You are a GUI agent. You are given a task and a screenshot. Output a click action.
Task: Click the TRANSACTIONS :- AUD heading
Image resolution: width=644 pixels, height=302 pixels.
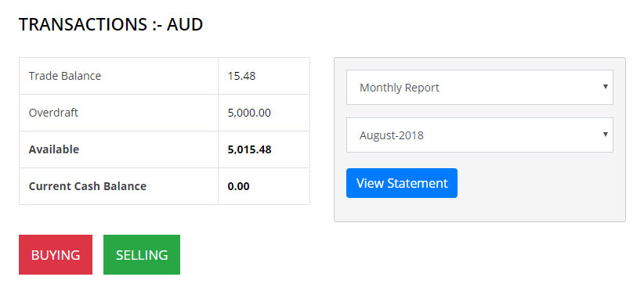(x=111, y=24)
